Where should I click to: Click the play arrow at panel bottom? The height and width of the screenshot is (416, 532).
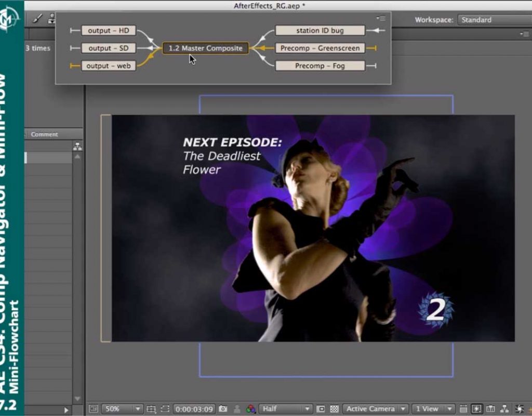click(66, 410)
